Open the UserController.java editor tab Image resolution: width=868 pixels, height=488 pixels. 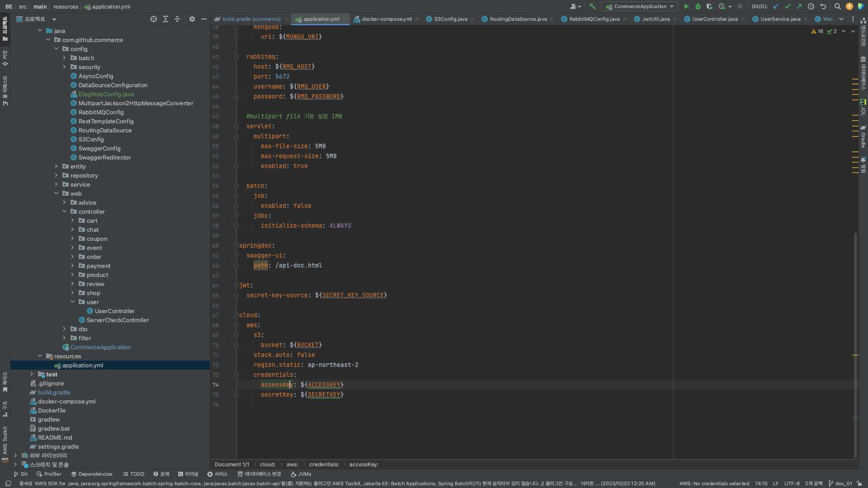point(714,19)
